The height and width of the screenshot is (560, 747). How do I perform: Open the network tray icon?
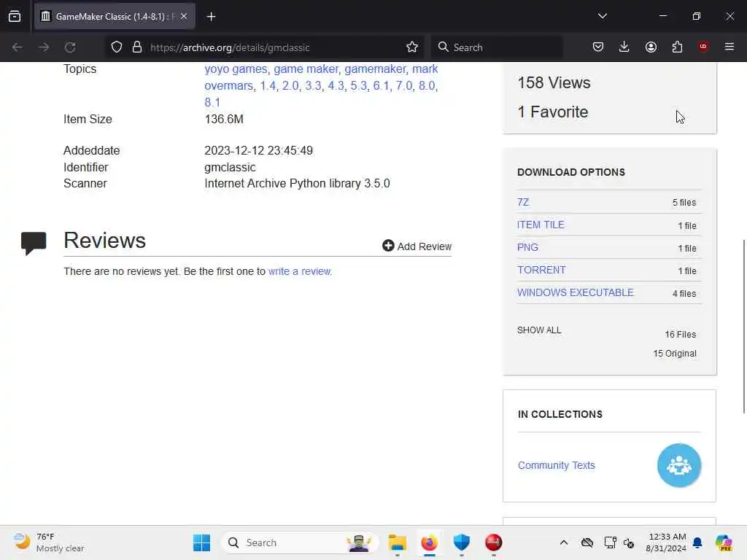click(x=610, y=542)
